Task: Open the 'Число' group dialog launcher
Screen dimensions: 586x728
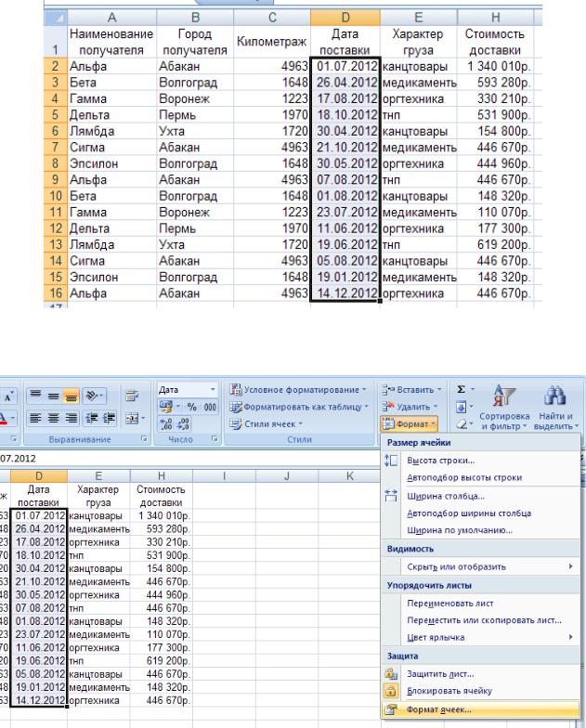Action: (214, 438)
